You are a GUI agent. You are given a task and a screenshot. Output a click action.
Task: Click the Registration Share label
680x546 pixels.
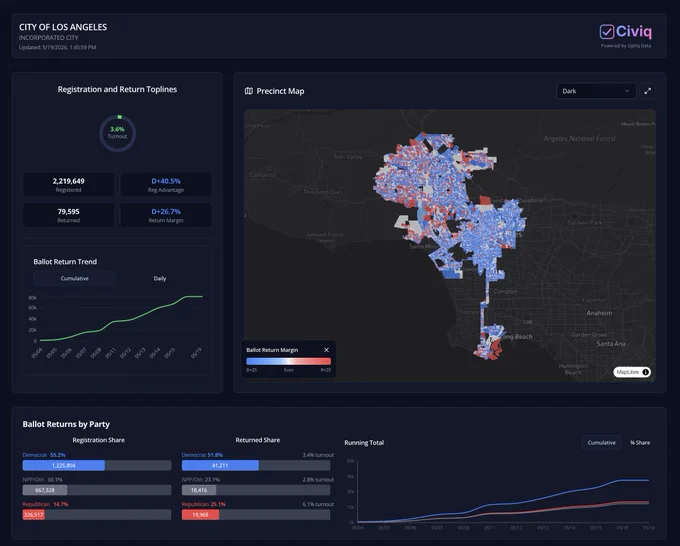98,440
